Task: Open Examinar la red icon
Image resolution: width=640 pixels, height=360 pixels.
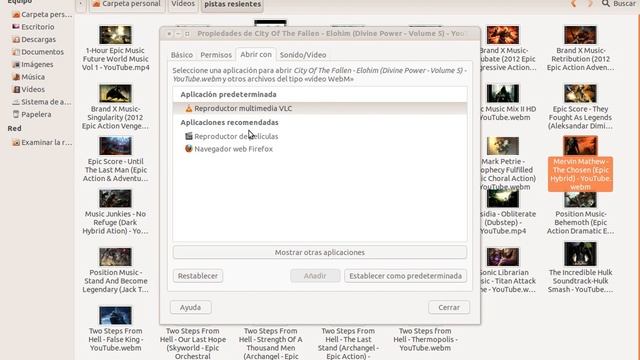Action: click(x=16, y=142)
